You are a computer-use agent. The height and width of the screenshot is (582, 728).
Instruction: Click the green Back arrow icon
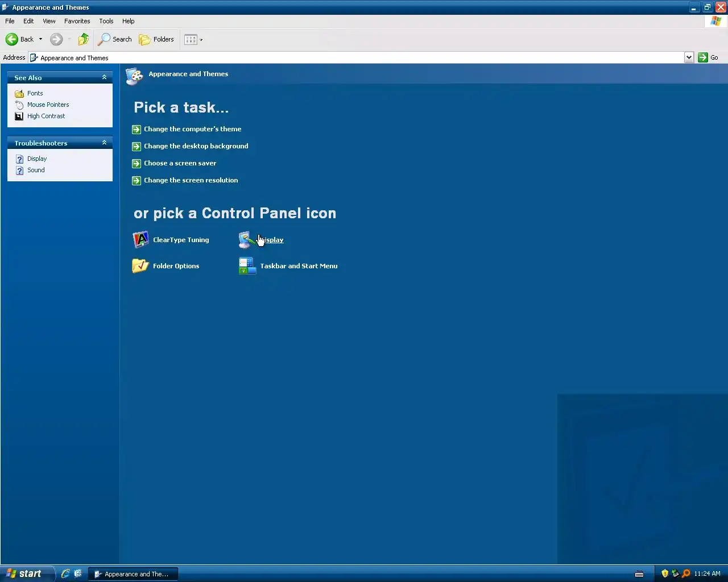[11, 39]
